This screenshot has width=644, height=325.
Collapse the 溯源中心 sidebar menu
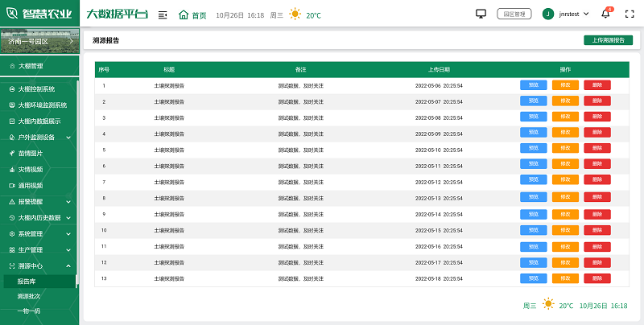(39, 265)
